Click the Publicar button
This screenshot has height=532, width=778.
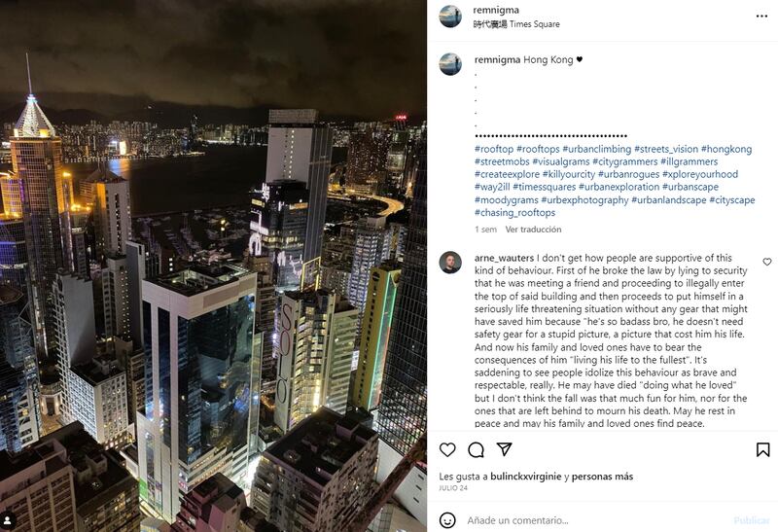(751, 520)
